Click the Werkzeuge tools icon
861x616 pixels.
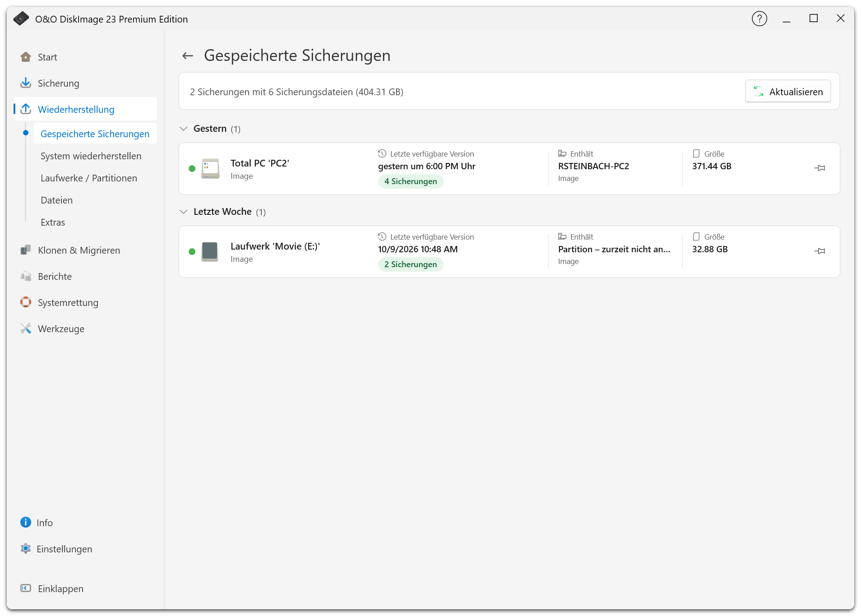pyautogui.click(x=26, y=329)
